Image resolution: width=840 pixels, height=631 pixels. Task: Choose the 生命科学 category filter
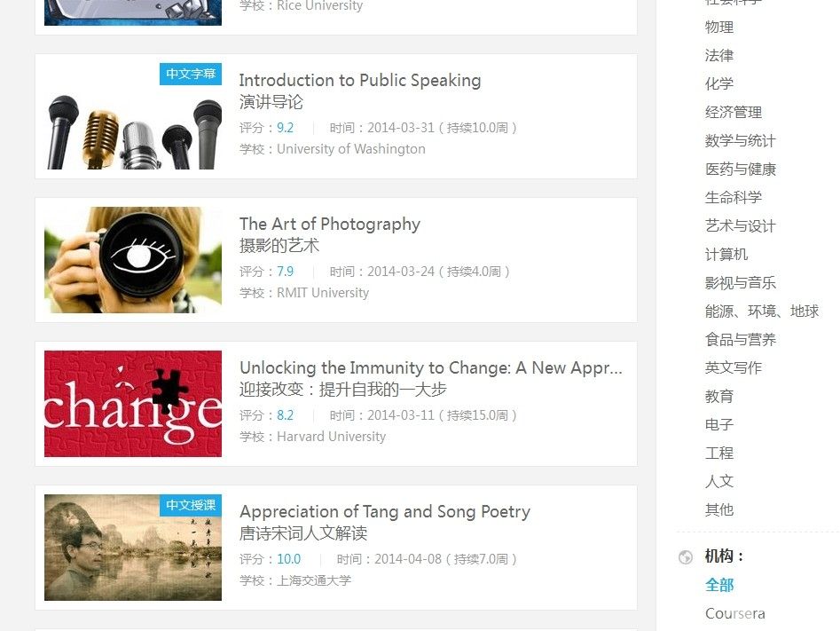click(x=734, y=198)
